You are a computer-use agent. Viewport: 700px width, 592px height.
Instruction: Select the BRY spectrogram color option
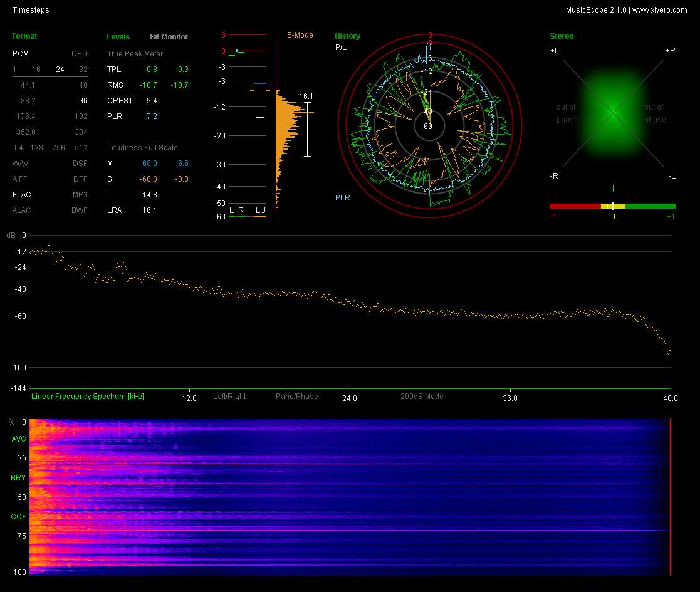[x=18, y=478]
